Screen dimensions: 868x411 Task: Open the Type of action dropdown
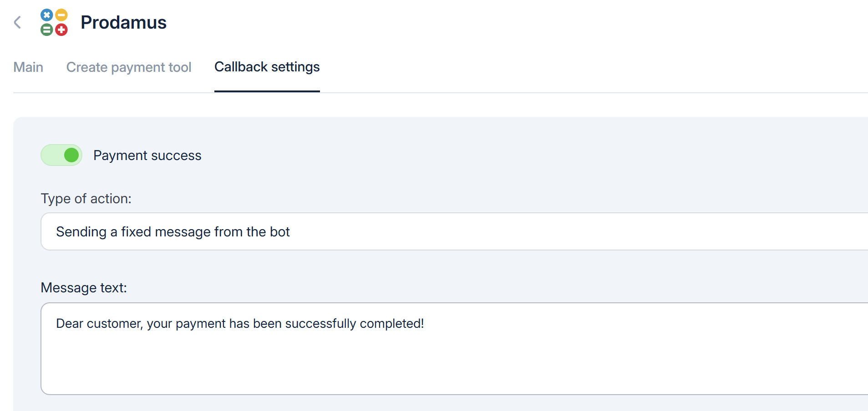(x=454, y=231)
